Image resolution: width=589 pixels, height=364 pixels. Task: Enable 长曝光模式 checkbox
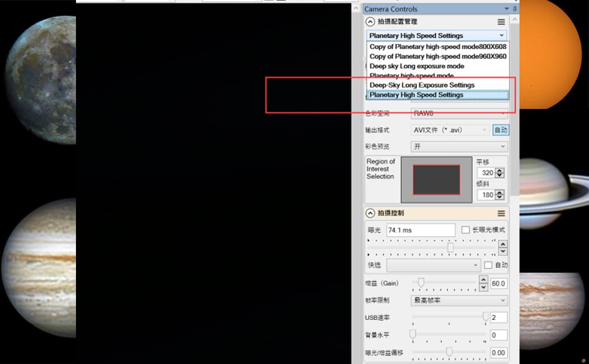(x=465, y=230)
